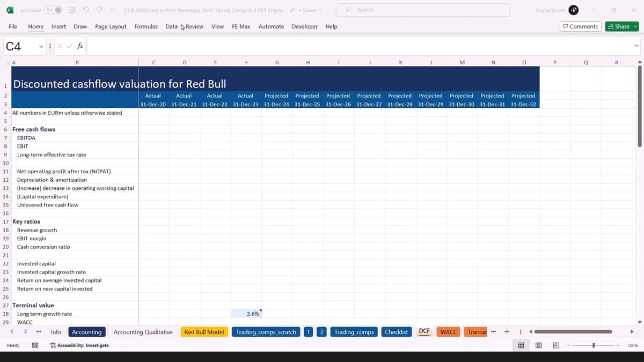Open the Saved status dropdown beside the filename
The width and height of the screenshot is (644, 362).
click(x=312, y=10)
